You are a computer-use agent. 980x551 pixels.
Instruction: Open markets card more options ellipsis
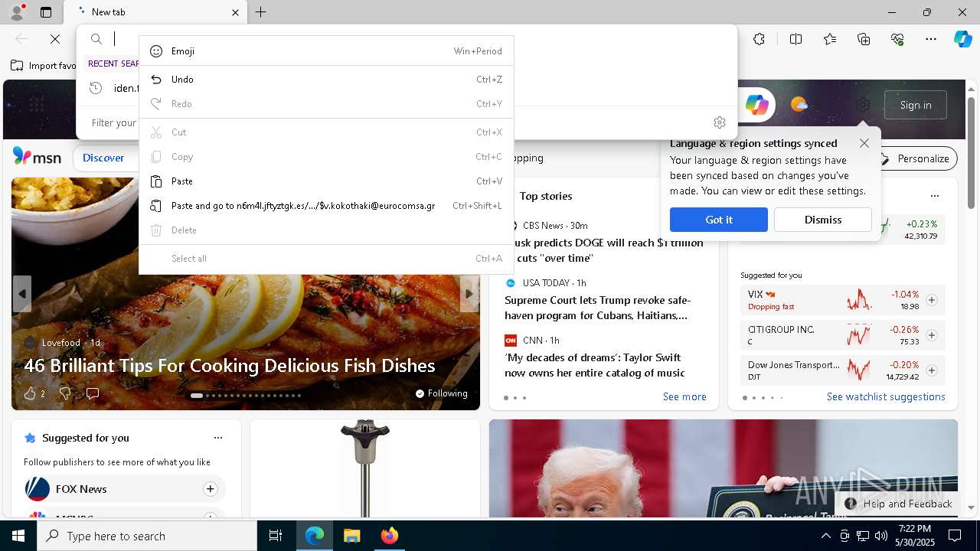click(934, 196)
